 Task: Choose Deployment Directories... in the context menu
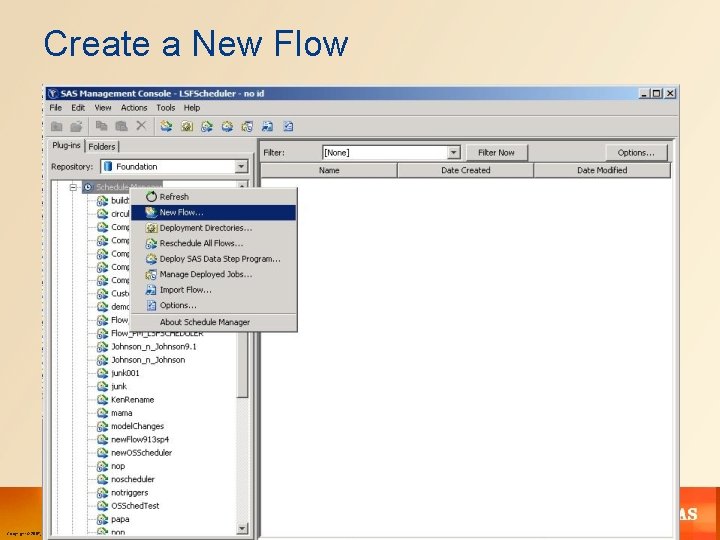click(214, 228)
